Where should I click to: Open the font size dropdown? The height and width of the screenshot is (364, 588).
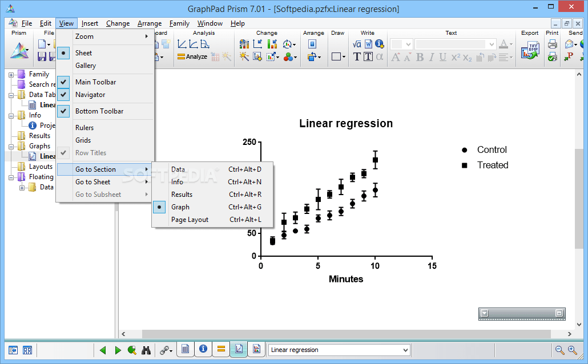pos(408,45)
